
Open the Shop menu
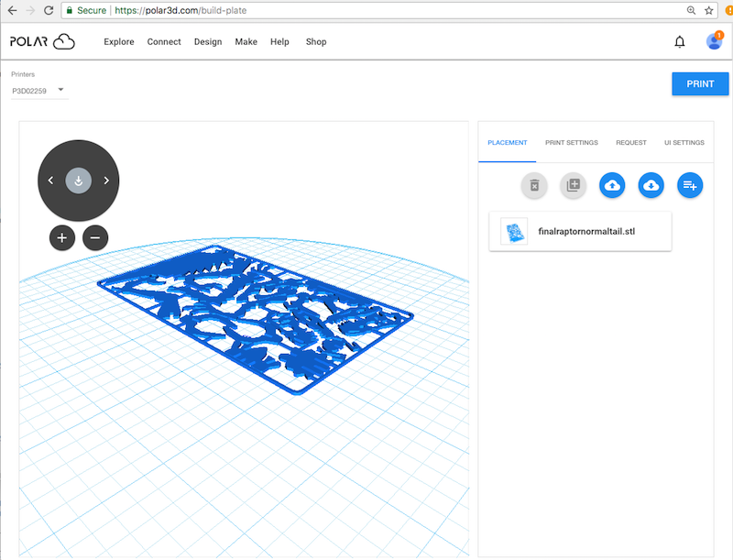(x=316, y=41)
